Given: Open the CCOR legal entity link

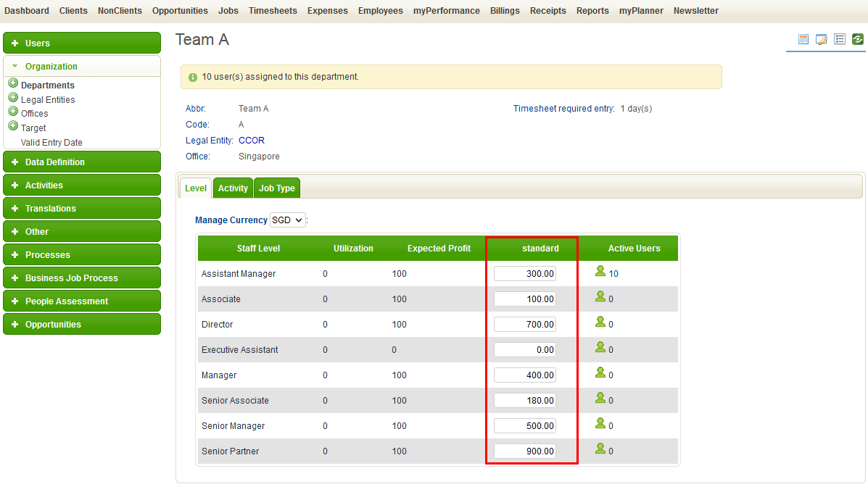Looking at the screenshot, I should (252, 141).
